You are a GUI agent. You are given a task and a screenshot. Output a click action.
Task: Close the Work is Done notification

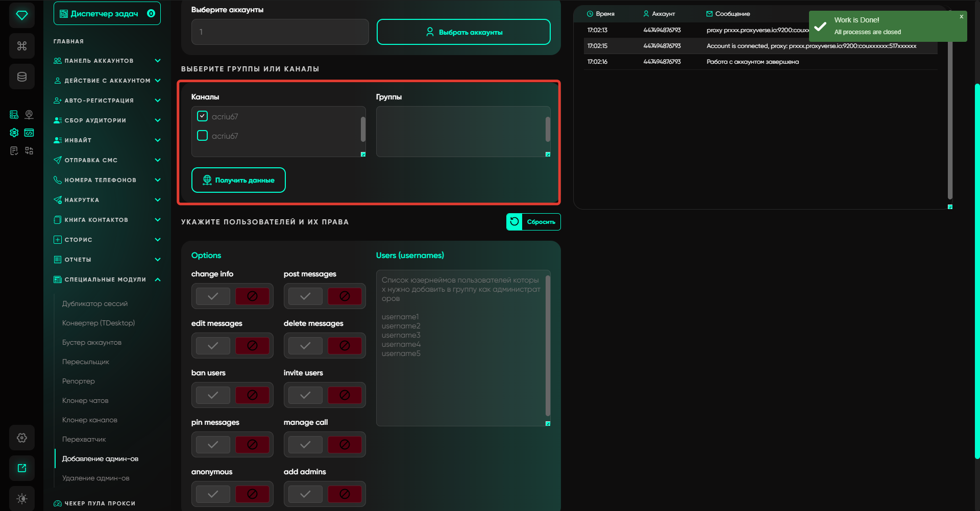pyautogui.click(x=961, y=17)
